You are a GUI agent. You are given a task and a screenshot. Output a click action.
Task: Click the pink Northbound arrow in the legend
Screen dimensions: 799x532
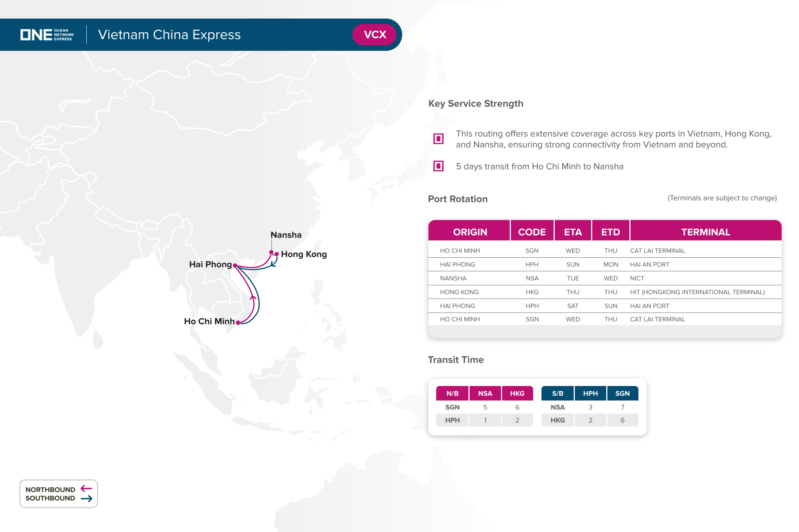pos(86,489)
